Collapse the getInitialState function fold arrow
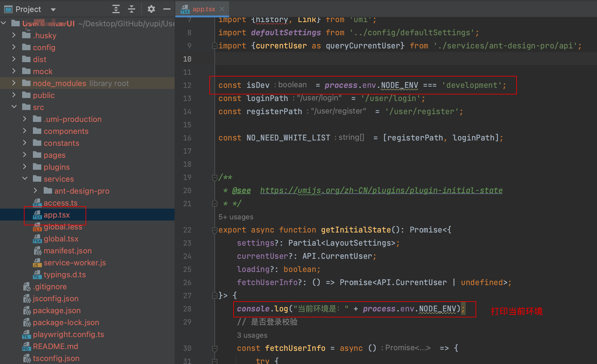Screen dimensions: 597x364 (214, 230)
